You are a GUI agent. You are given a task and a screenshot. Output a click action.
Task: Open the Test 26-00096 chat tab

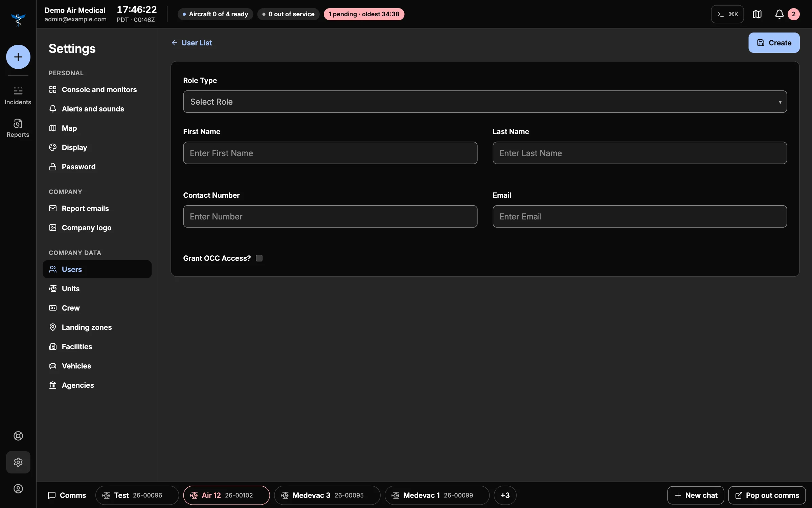(x=137, y=495)
